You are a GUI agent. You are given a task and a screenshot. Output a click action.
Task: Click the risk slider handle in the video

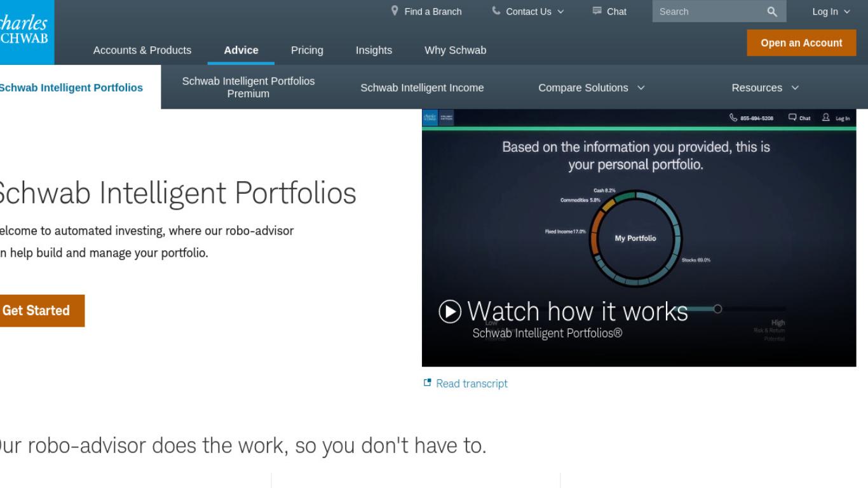(x=717, y=309)
